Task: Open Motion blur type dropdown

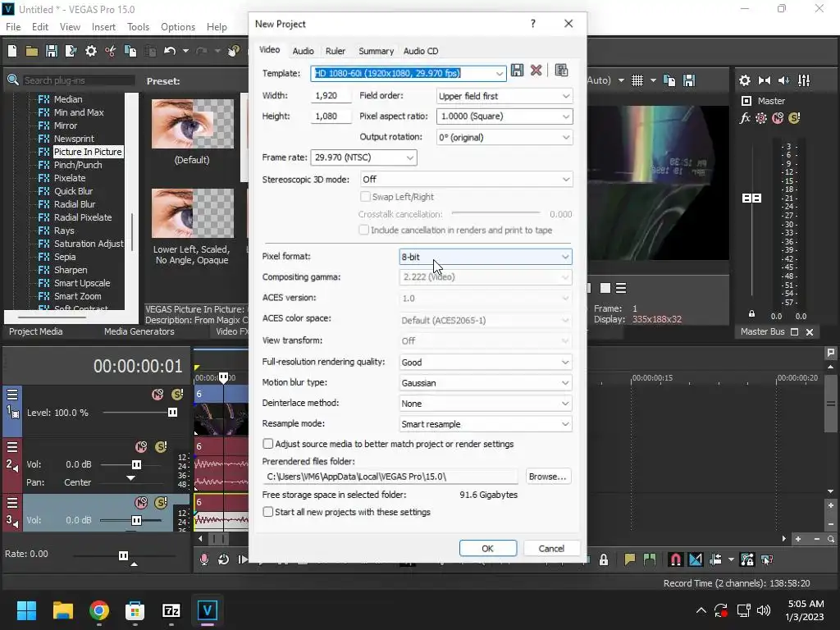Action: click(486, 382)
